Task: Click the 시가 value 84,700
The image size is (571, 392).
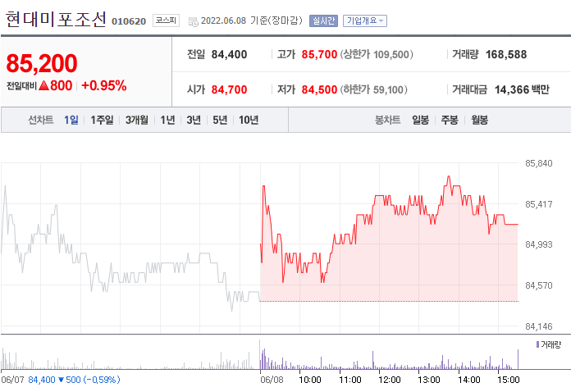Action: (x=229, y=89)
